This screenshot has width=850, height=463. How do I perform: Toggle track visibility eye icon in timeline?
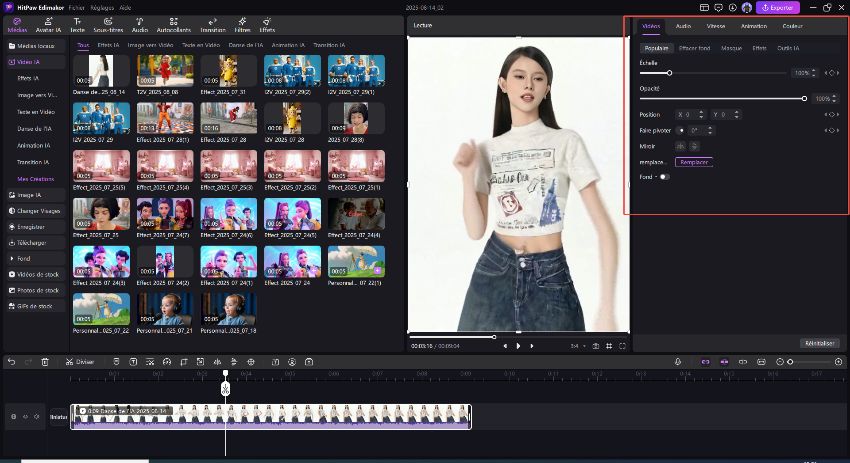25,417
